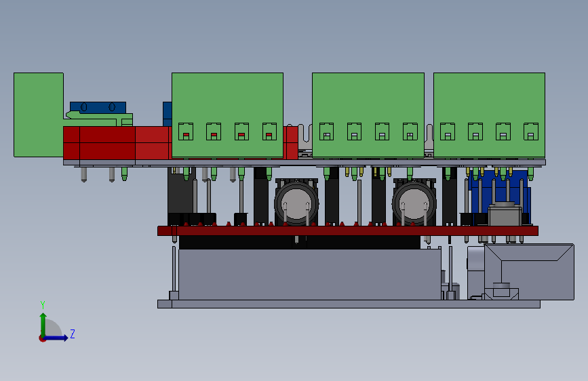Select the middle green terminal block
The height and width of the screenshot is (381, 588).
(x=368, y=115)
